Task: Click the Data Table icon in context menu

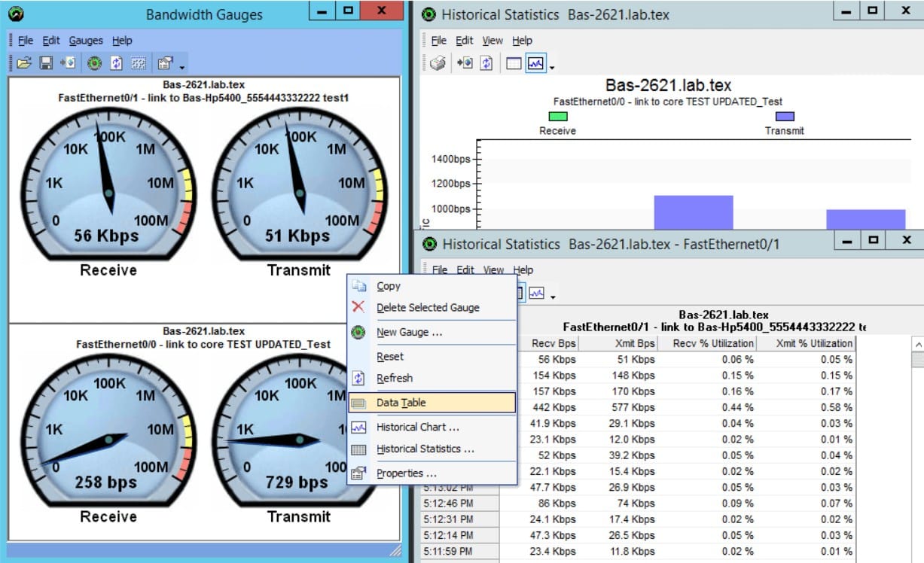Action: click(359, 403)
